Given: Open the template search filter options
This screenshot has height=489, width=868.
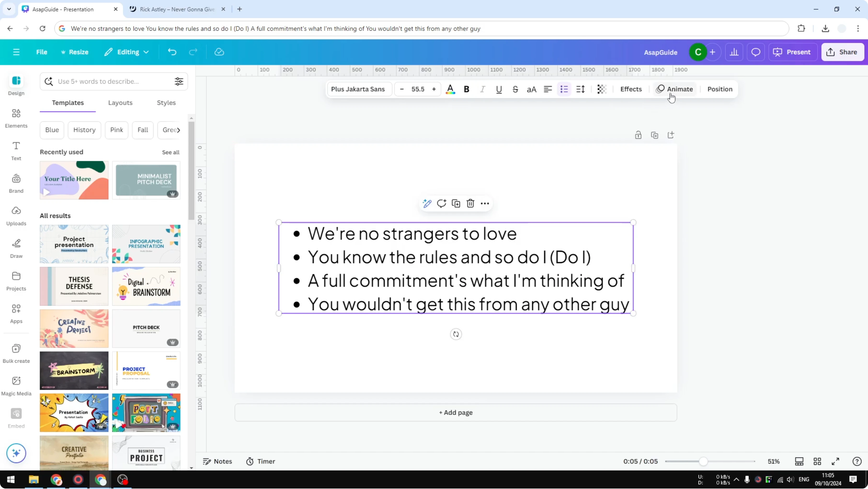Looking at the screenshot, I should point(179,81).
